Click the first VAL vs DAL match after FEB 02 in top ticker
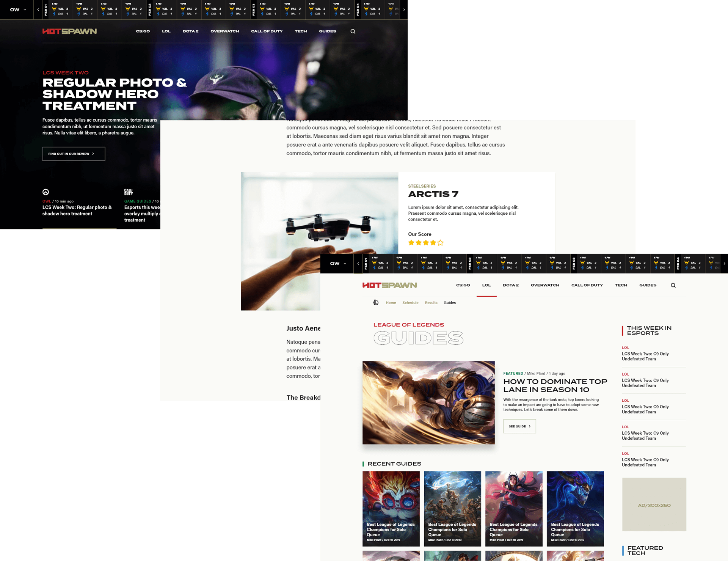Image resolution: width=728 pixels, height=561 pixels. [x=164, y=10]
